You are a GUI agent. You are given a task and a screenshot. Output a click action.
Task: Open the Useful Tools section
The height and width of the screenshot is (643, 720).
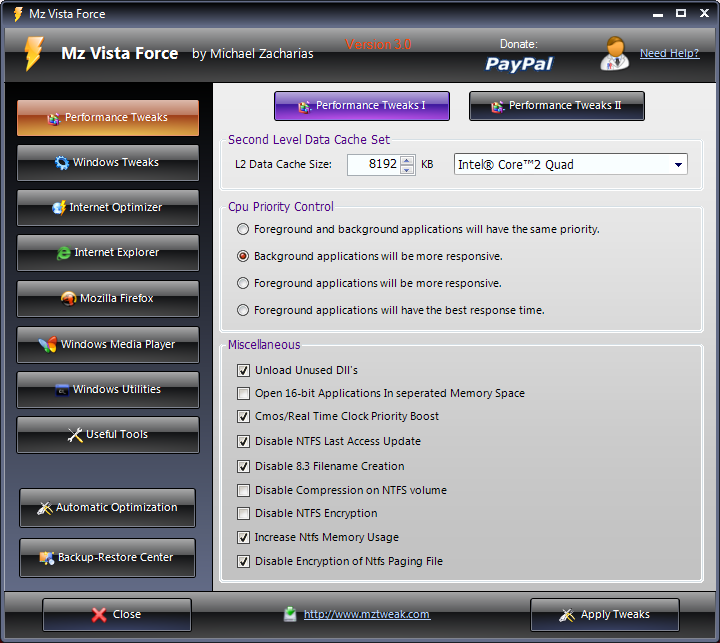click(108, 434)
